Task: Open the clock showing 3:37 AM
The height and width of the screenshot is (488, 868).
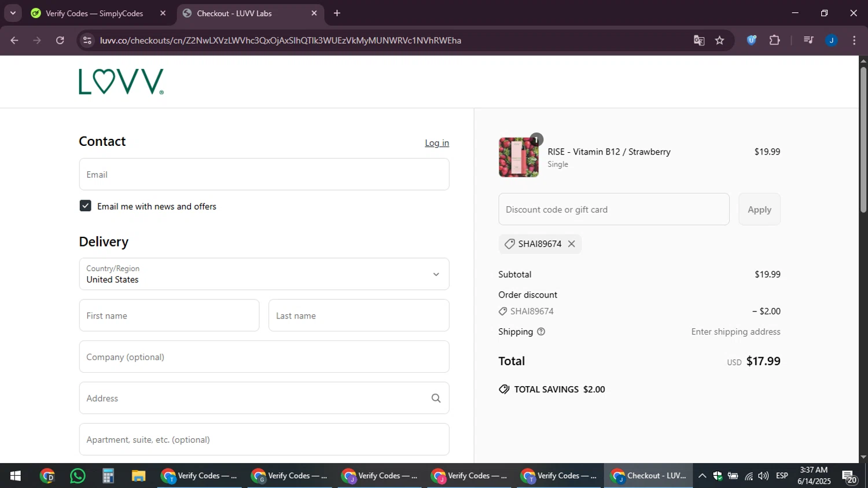Action: [x=814, y=476]
